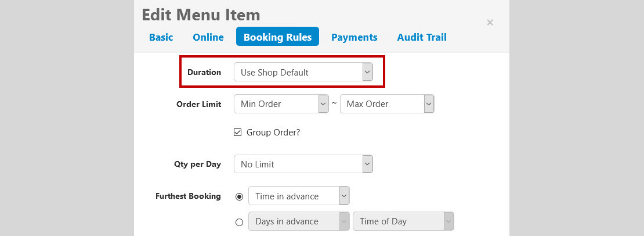644x236 pixels.
Task: Select the Booking Rules tab
Action: [278, 37]
